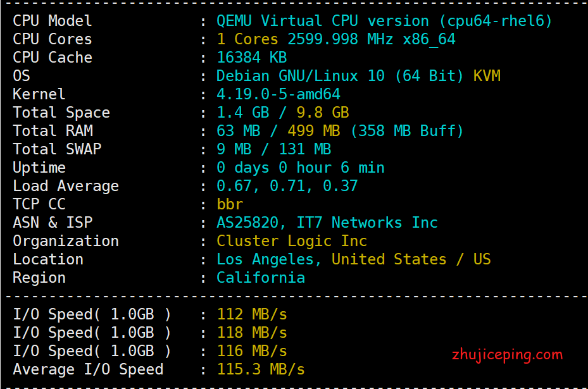Select '63 MB / 499 MB (358 MB Buff)' value
Image resolution: width=588 pixels, height=389 pixels.
coord(340,131)
